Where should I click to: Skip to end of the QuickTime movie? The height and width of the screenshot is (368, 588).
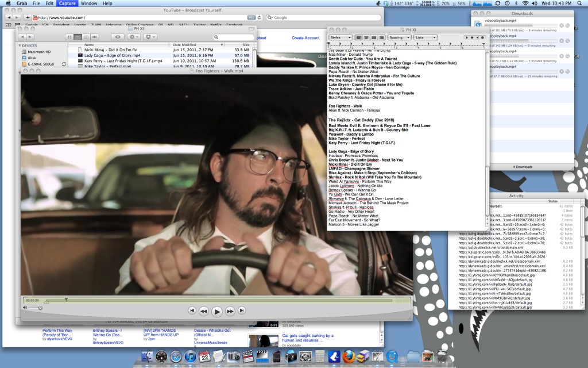coord(242,310)
